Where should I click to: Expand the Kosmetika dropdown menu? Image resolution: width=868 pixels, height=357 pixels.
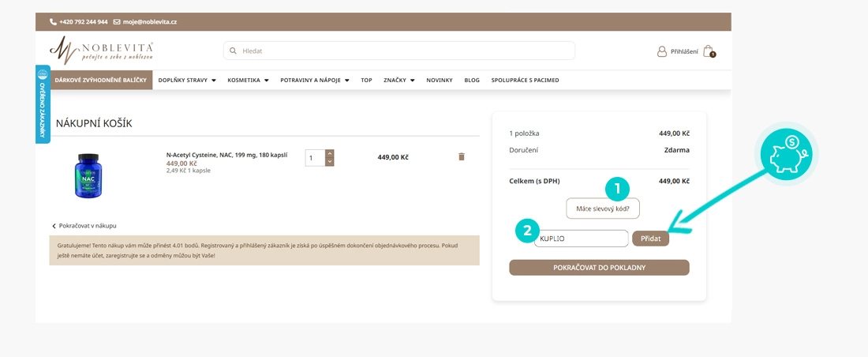pyautogui.click(x=248, y=80)
